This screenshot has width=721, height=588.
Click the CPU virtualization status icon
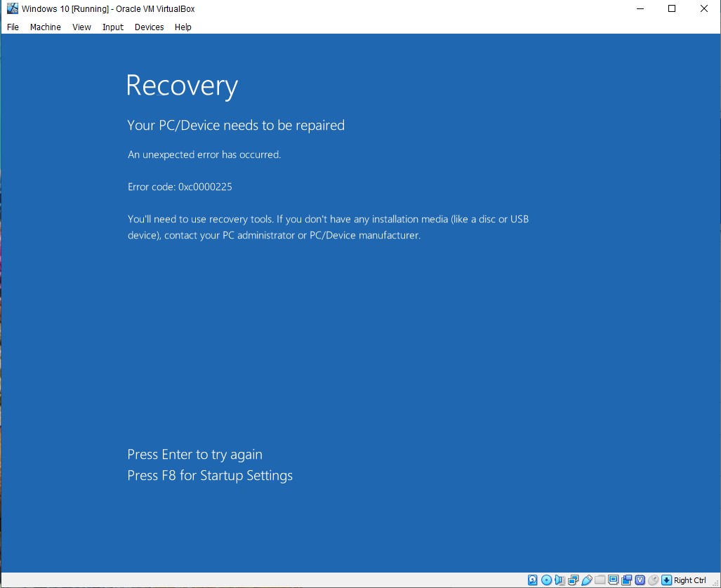click(640, 580)
